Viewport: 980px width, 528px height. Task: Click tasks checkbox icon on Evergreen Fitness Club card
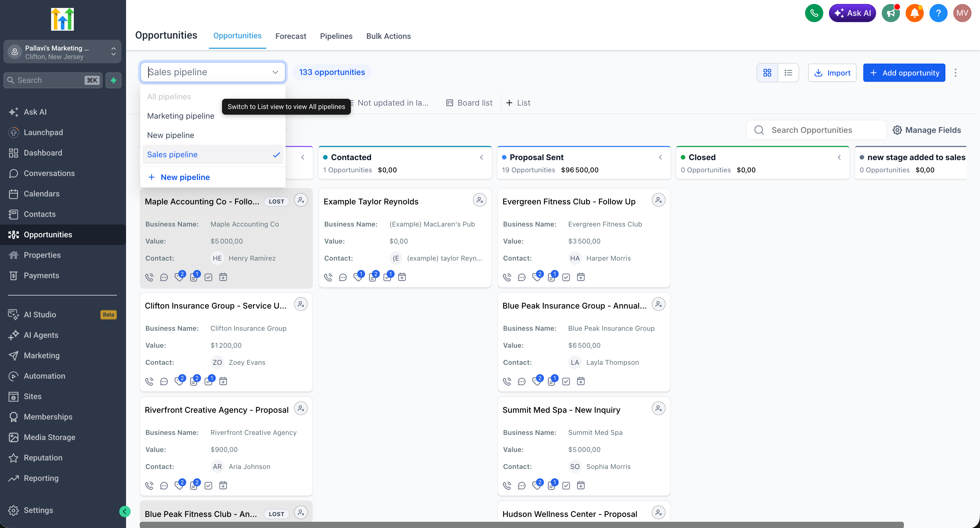566,277
